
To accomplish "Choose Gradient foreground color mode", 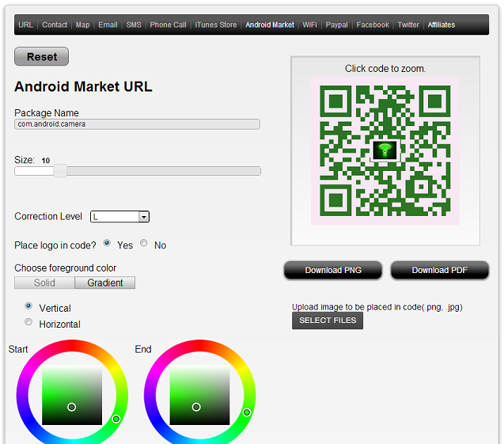I will coord(104,283).
